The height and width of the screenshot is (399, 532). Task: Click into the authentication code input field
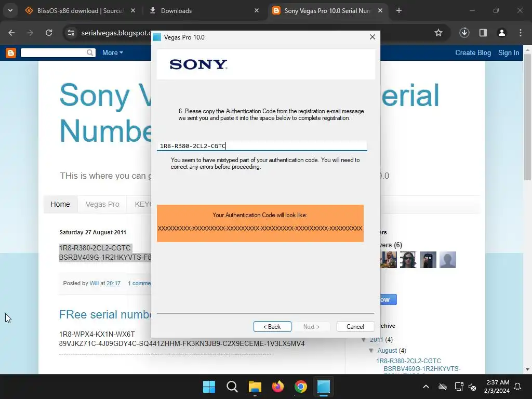[x=262, y=146]
